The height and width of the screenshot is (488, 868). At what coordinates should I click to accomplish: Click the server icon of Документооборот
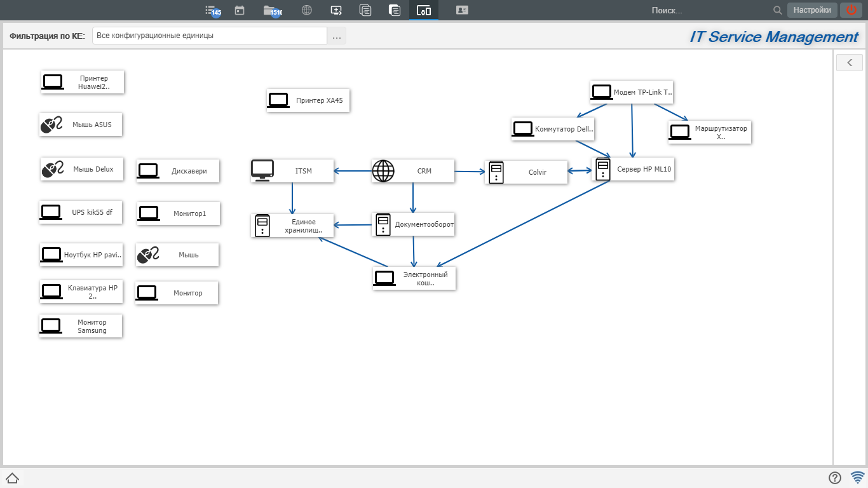383,224
